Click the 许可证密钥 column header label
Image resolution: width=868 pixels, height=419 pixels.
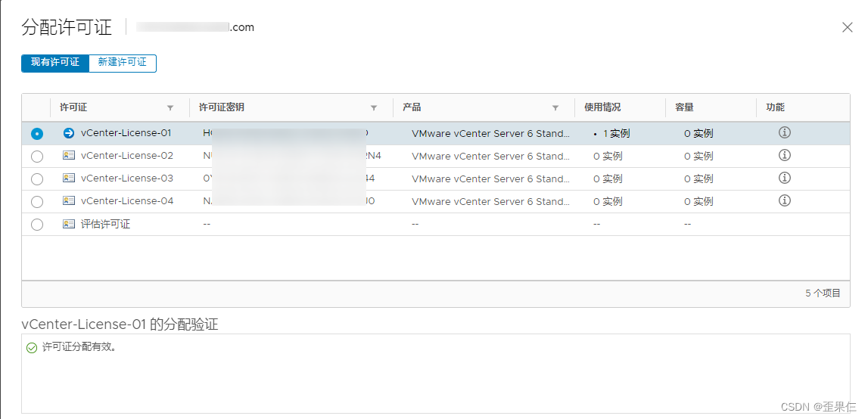tap(222, 107)
